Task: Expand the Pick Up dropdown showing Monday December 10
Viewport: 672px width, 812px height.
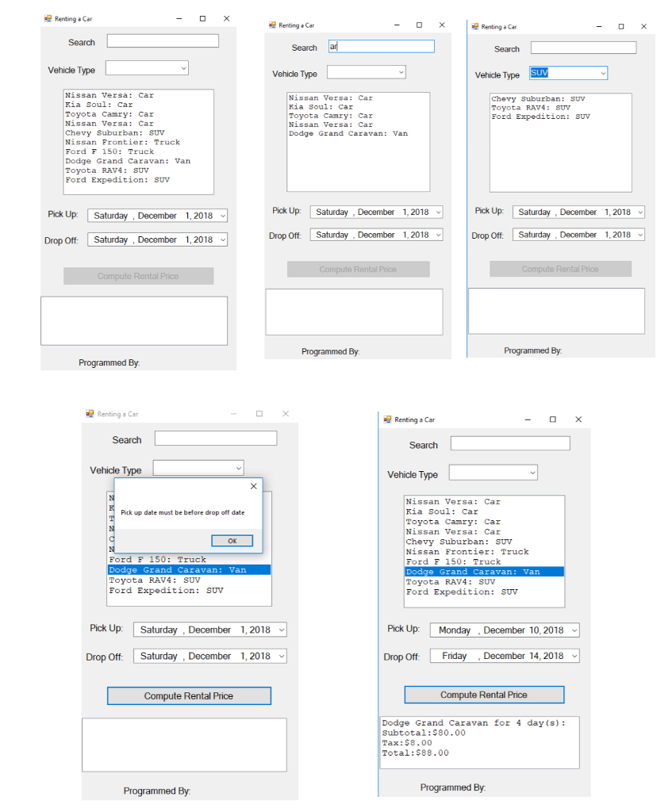Action: tap(571, 630)
